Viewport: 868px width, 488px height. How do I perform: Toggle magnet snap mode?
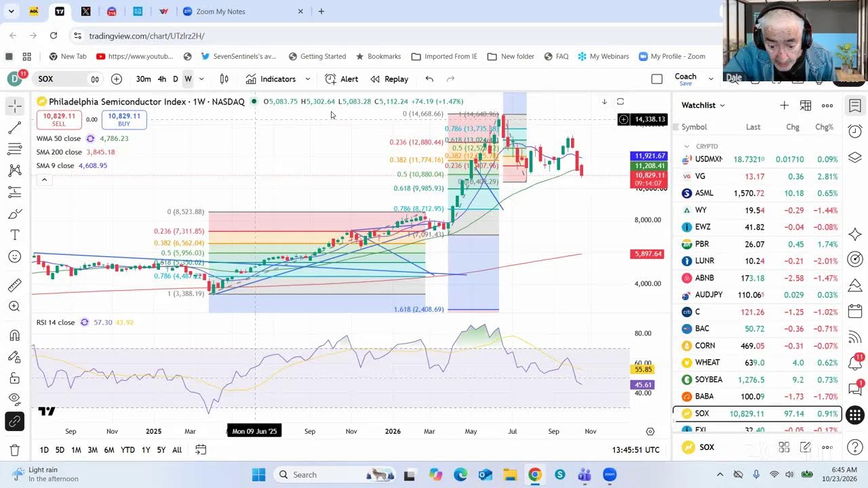point(14,335)
